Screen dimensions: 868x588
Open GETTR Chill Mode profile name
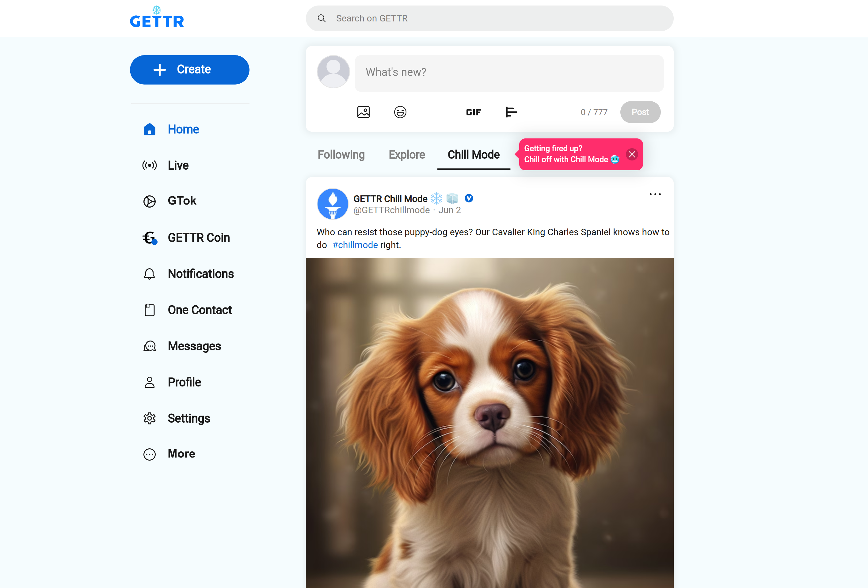coord(390,199)
